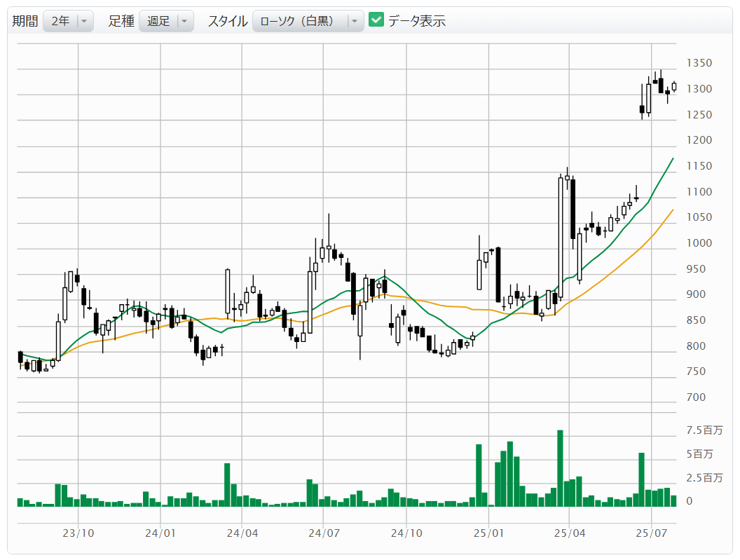The height and width of the screenshot is (560, 740).
Task: Click the スタイル label text
Action: pyautogui.click(x=228, y=21)
